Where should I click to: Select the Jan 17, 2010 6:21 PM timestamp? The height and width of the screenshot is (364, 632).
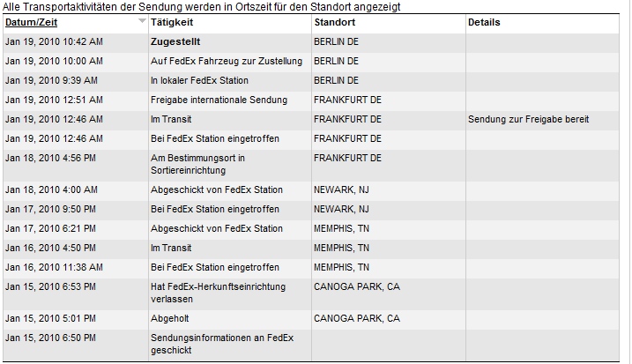(x=51, y=228)
